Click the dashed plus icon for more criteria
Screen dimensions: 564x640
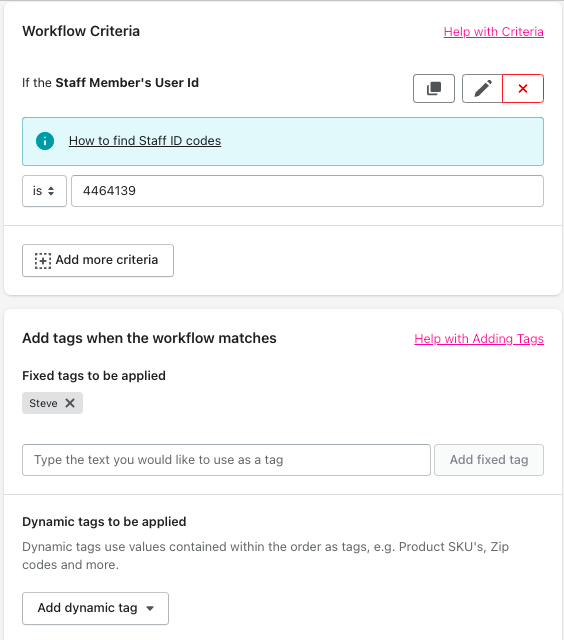click(x=43, y=260)
